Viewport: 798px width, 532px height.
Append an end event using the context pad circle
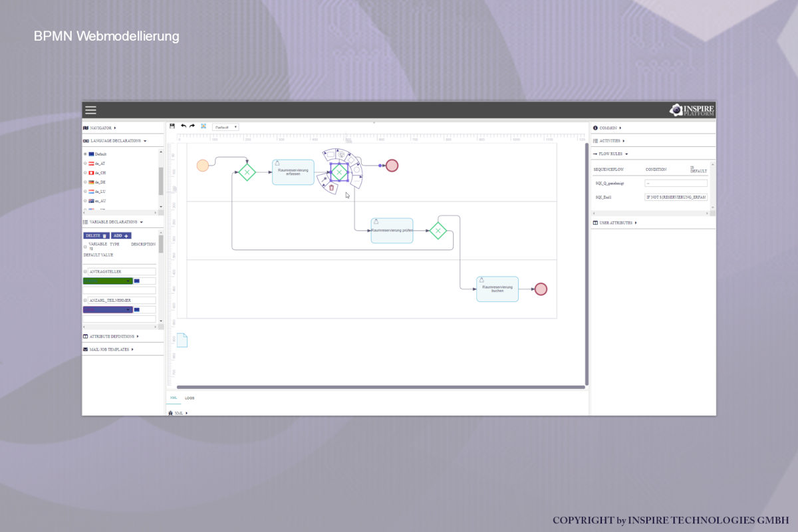click(357, 170)
